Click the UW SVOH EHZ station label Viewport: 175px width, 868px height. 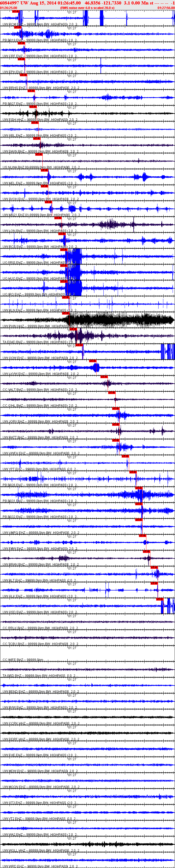(41, 199)
